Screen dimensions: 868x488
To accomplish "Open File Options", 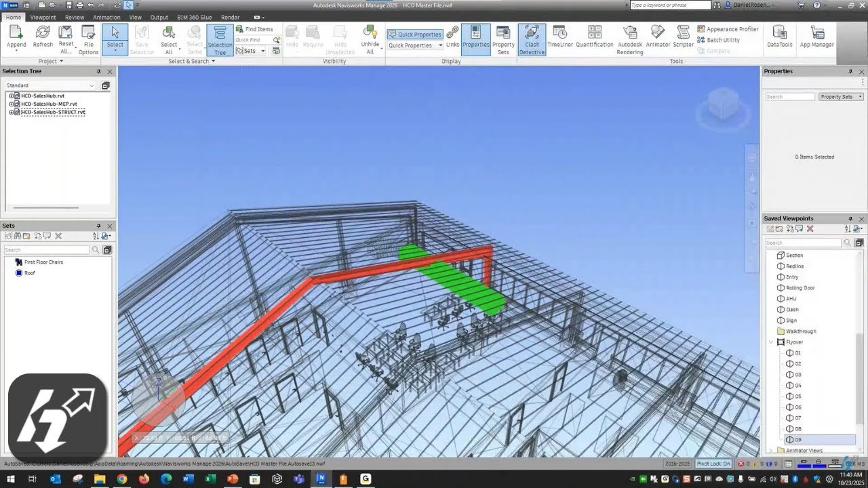I will pyautogui.click(x=88, y=41).
